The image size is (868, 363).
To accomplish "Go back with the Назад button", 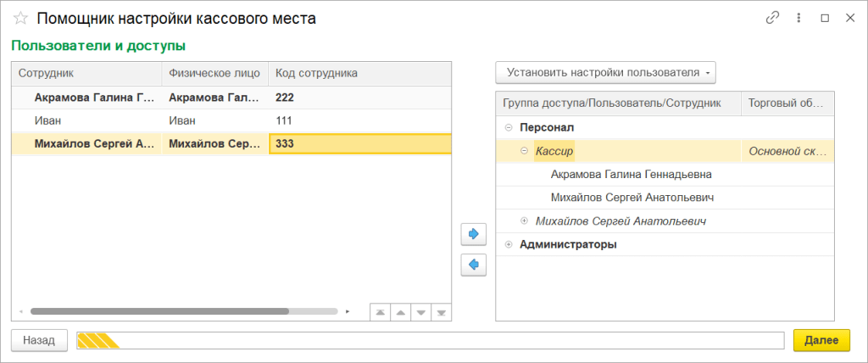I will 39,340.
